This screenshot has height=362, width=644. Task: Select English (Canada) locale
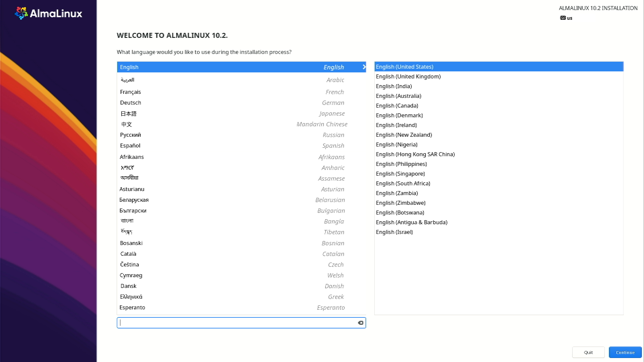coord(499,106)
